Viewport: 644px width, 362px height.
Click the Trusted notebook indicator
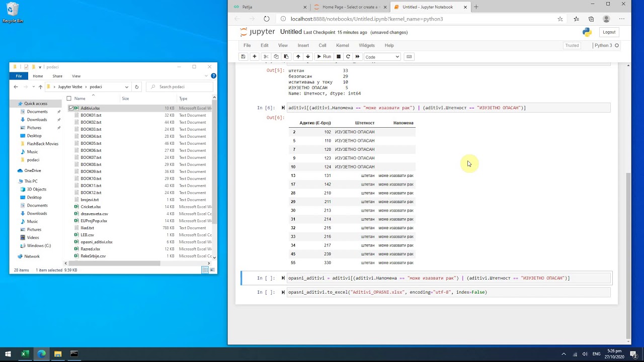point(572,45)
